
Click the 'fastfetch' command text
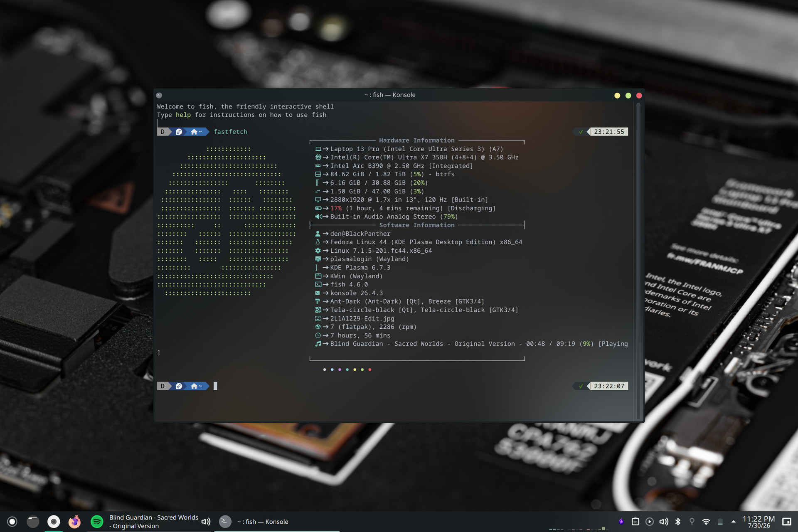pyautogui.click(x=230, y=132)
